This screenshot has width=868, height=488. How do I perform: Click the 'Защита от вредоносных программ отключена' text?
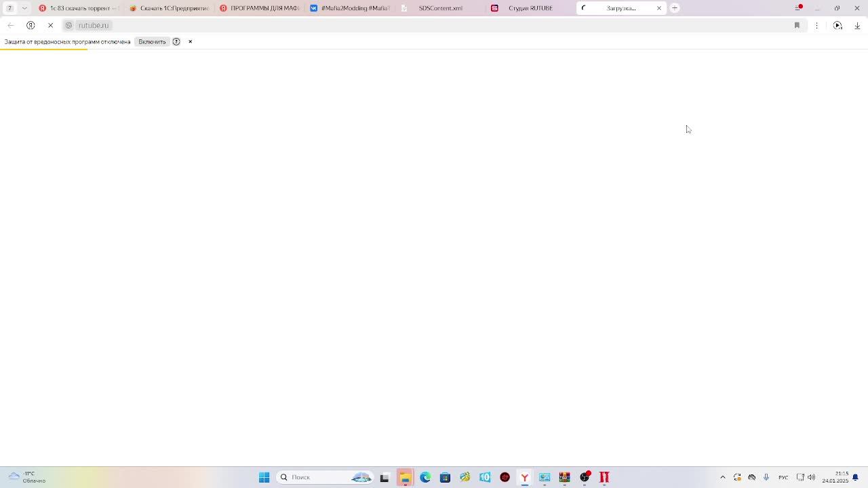tap(67, 41)
